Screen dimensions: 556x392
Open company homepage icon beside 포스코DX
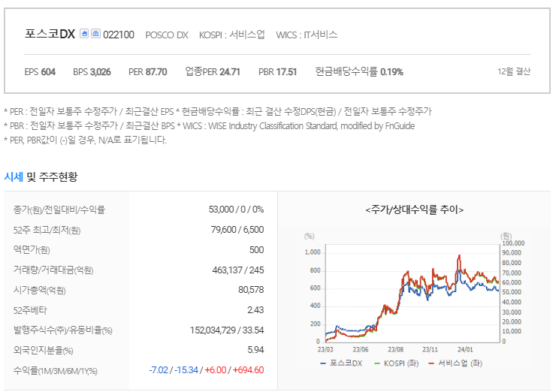[84, 34]
